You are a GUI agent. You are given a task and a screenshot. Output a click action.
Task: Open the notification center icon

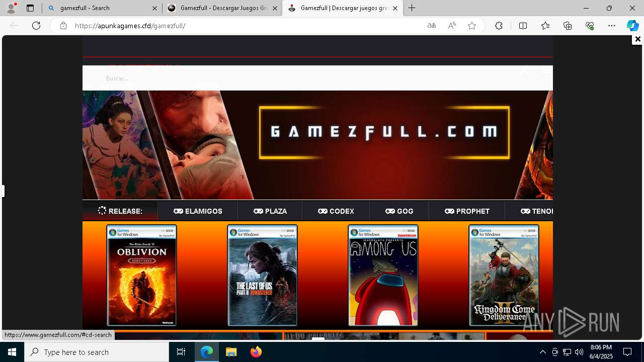tap(627, 352)
